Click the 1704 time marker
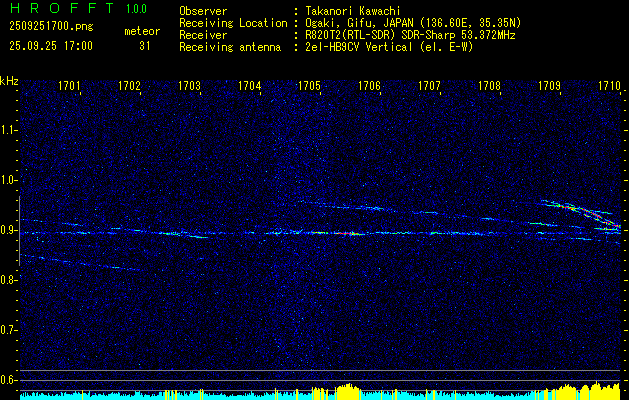The image size is (629, 400). tap(250, 85)
